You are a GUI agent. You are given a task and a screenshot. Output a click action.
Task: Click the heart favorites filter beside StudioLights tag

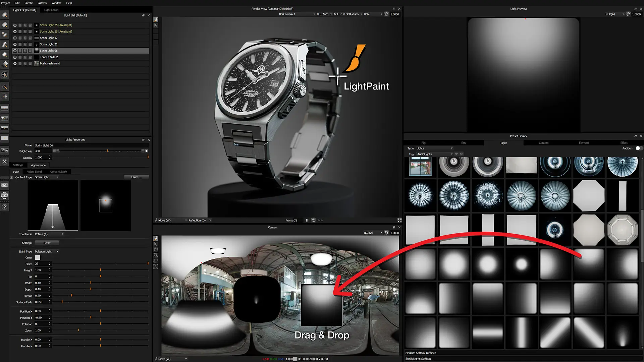[x=456, y=154]
